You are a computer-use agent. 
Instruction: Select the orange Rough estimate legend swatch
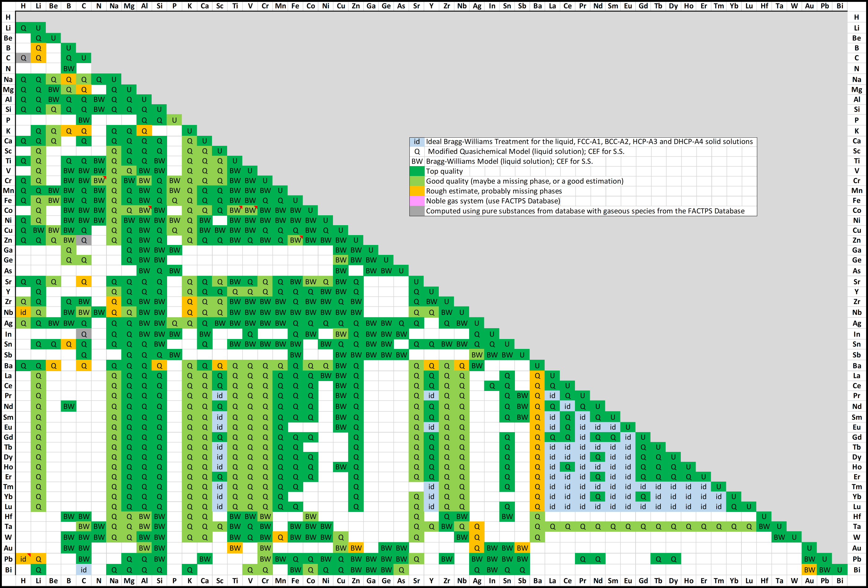417,191
